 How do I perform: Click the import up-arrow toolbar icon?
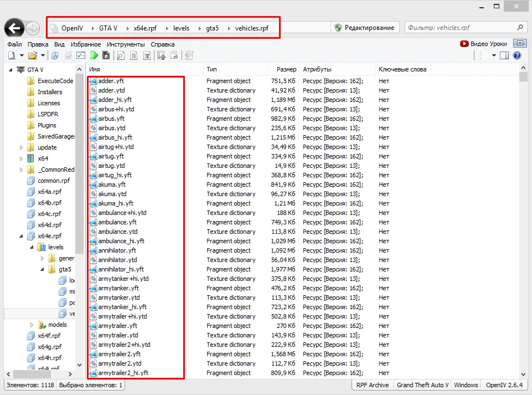tap(162, 55)
